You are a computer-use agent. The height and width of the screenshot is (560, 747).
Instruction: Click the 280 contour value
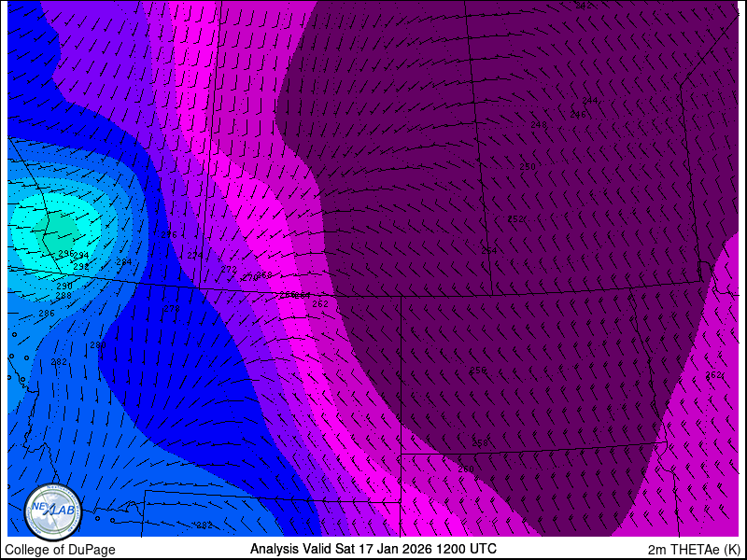point(98,345)
